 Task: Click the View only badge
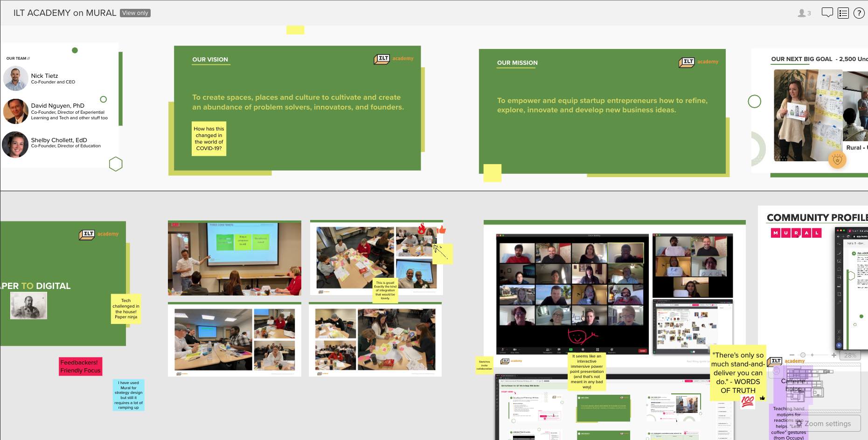coord(135,13)
